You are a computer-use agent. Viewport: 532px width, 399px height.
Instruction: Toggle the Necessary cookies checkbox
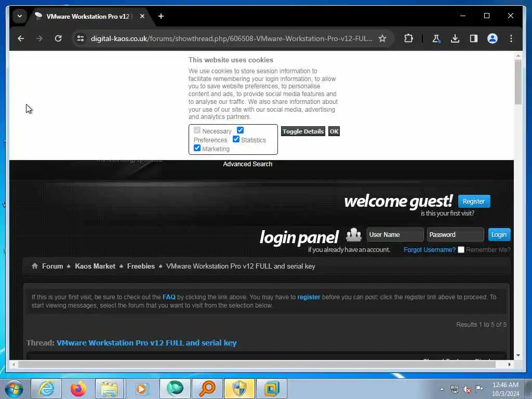click(x=197, y=130)
